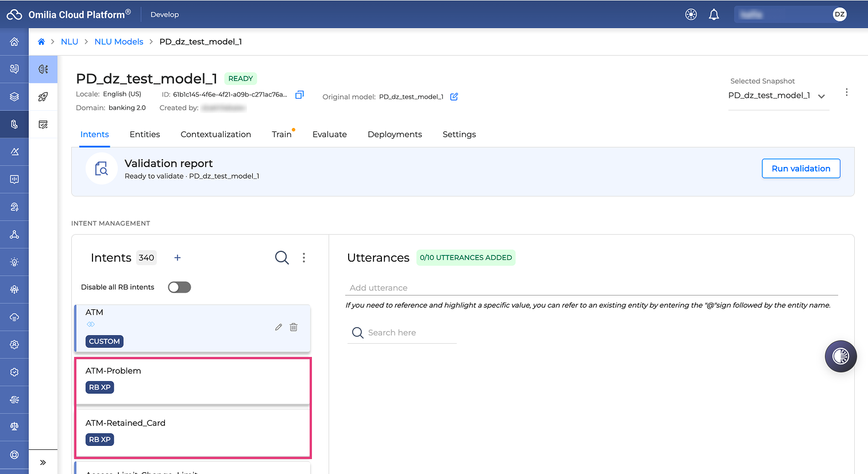Click the cloud icon in the left sidebar

tap(14, 317)
